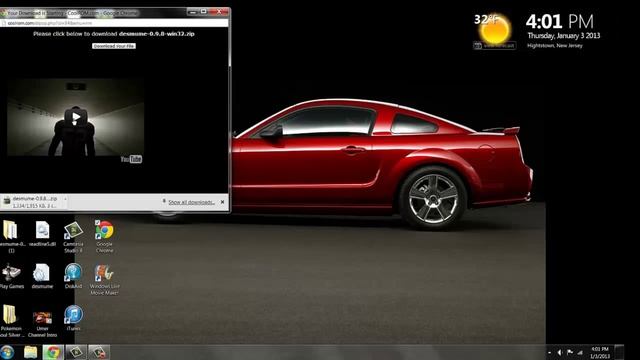640x360 pixels.
Task: Open dropdown arrow on downloaded zip item
Action: point(65,199)
